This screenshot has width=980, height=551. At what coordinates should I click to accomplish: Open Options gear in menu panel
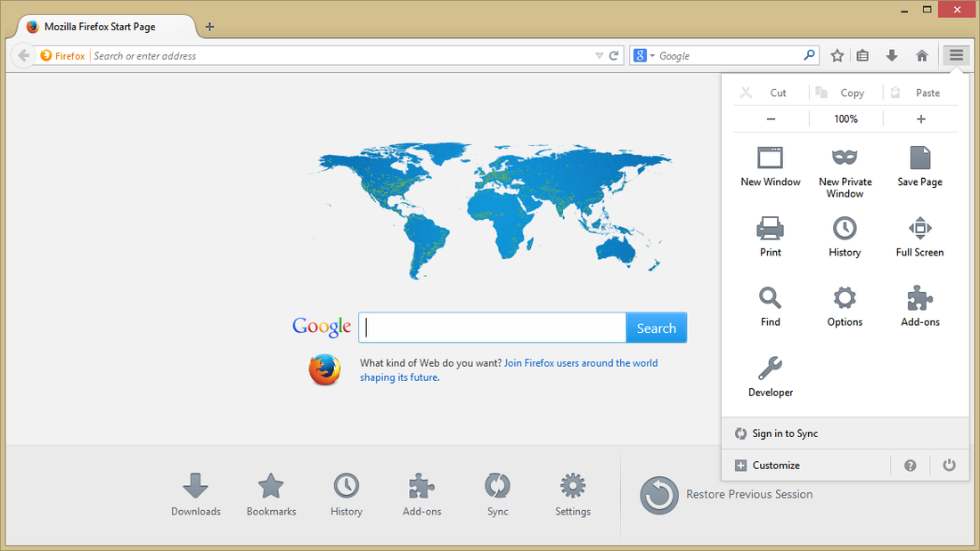point(845,307)
